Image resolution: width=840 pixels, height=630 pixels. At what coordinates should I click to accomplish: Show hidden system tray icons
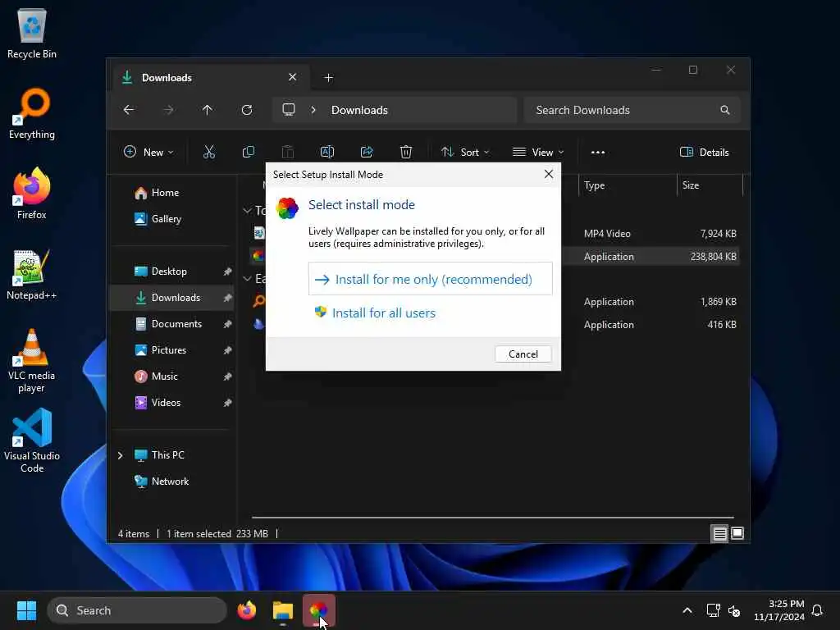(x=687, y=610)
